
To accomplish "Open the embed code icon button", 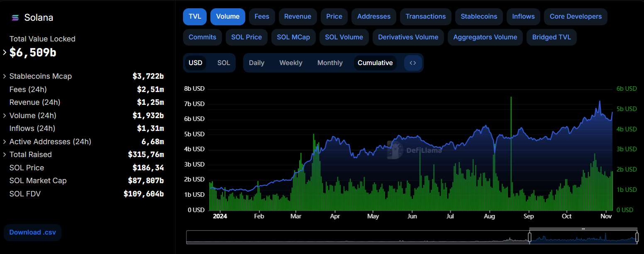I will 413,63.
